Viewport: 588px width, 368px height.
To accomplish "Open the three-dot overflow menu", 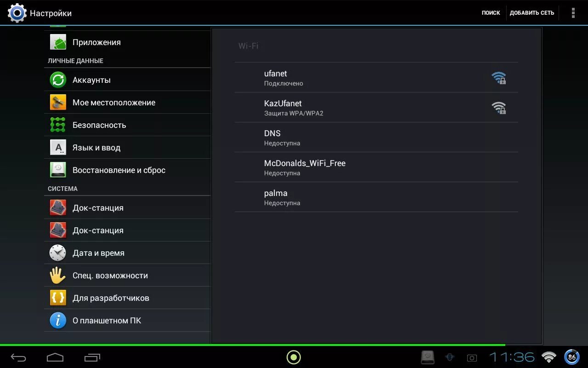I will coord(573,13).
